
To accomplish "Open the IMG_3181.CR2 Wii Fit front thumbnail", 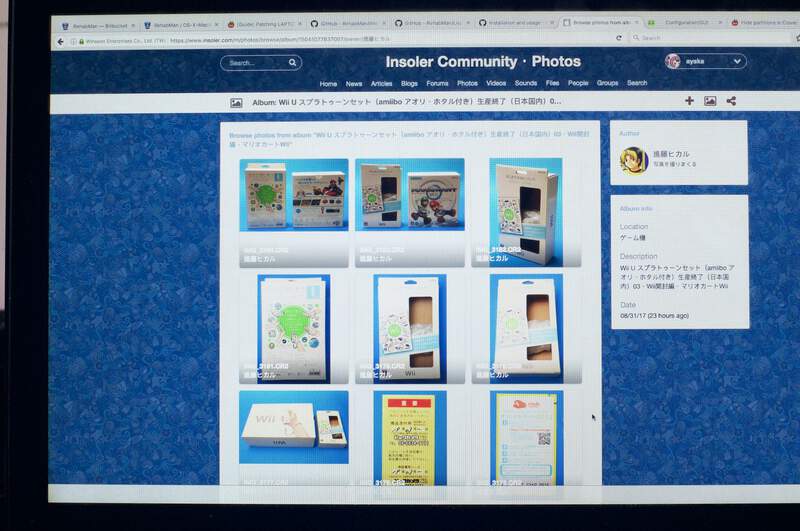I will [294, 329].
